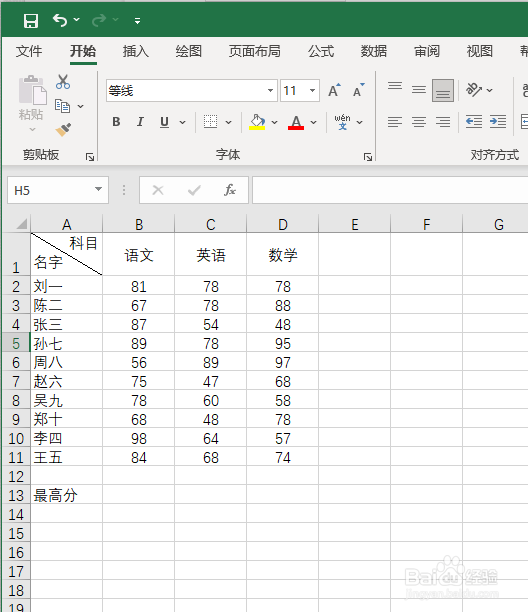Toggle Bold formatting

pos(116,122)
